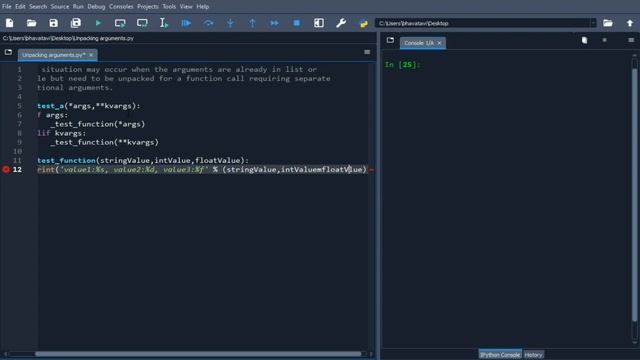Click the _test_function(*args) call on line 7

coord(98,124)
